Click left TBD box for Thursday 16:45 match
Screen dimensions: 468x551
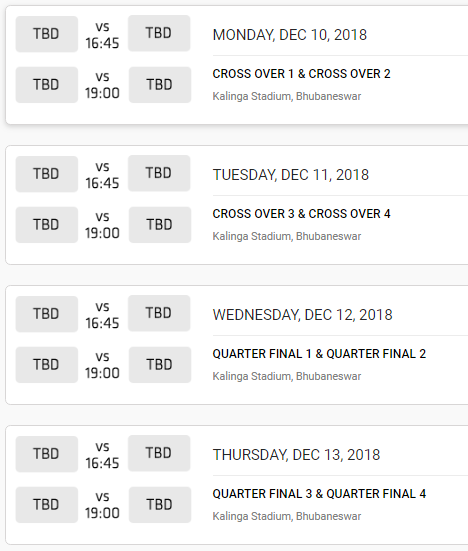click(x=47, y=454)
